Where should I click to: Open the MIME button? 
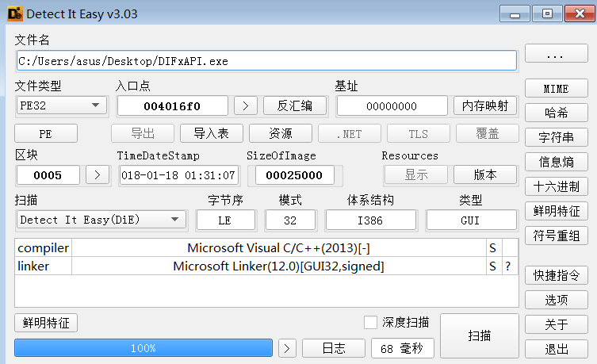pyautogui.click(x=557, y=89)
